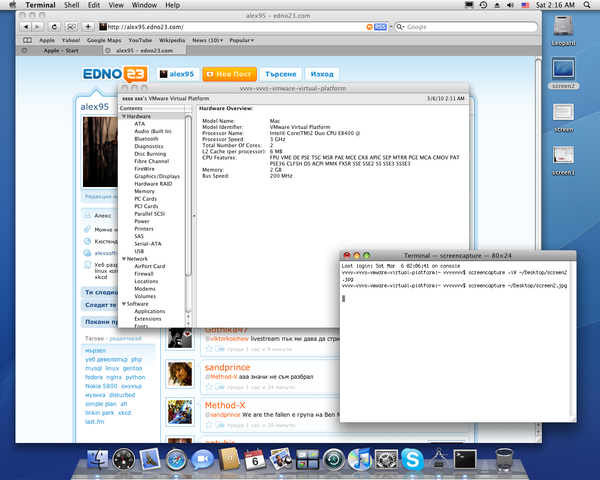Open sandprince user link
Viewport: 600px width, 480px height.
[x=227, y=367]
